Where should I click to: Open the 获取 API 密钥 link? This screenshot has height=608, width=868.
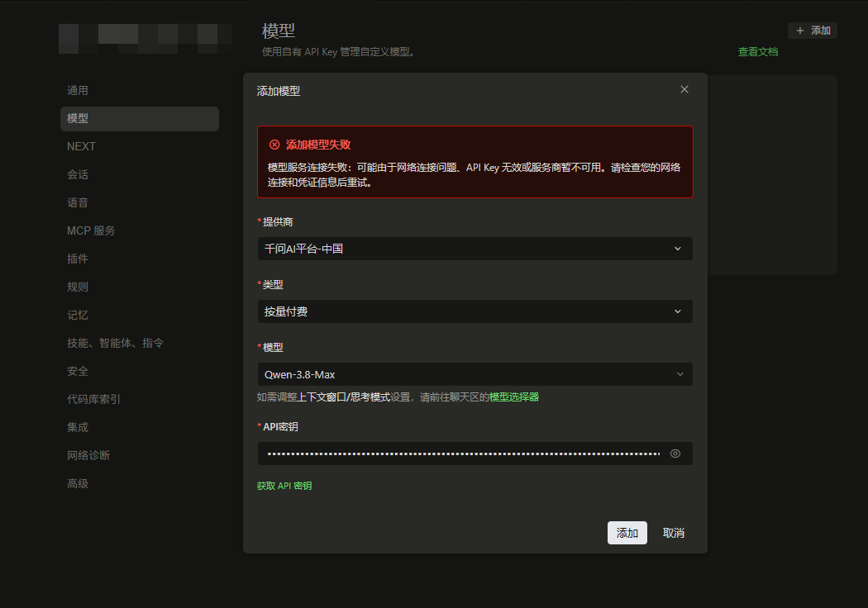point(284,486)
